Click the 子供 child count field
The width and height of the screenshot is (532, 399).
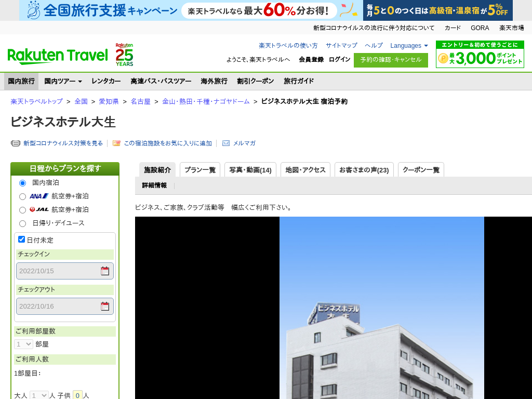tap(77, 395)
